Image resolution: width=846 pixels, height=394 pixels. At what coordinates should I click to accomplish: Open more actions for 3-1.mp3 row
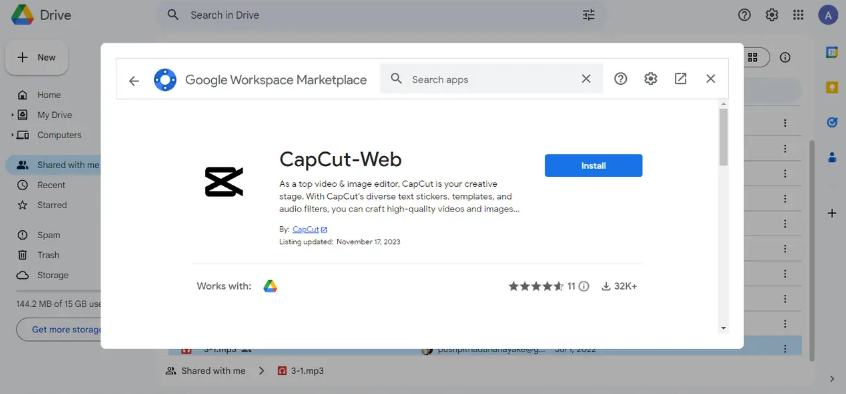coord(785,349)
